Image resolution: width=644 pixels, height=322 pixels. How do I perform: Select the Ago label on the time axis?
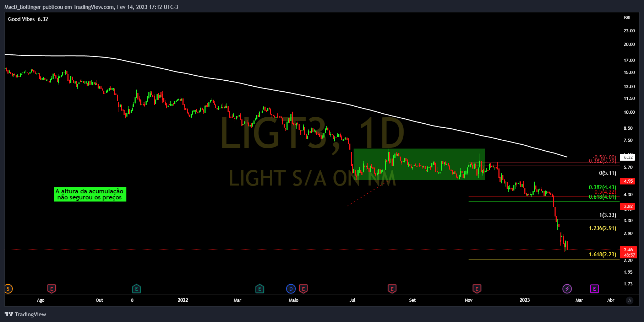tap(41, 300)
